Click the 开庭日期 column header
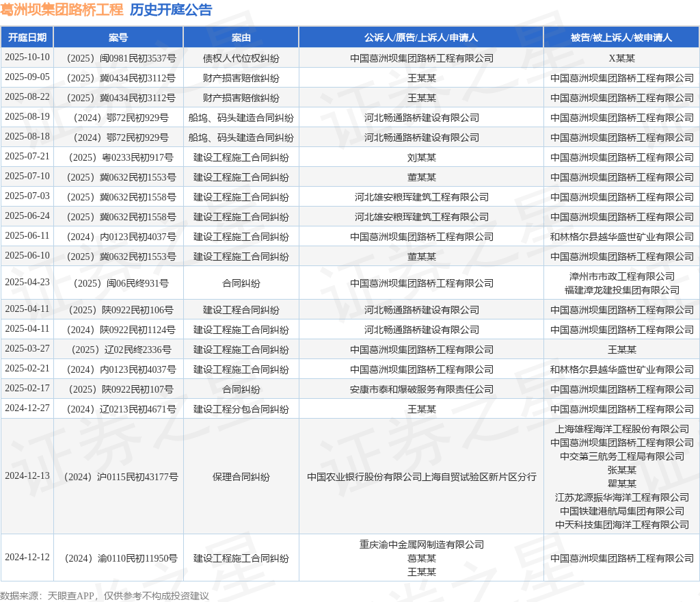This screenshot has width=700, height=602. point(27,38)
